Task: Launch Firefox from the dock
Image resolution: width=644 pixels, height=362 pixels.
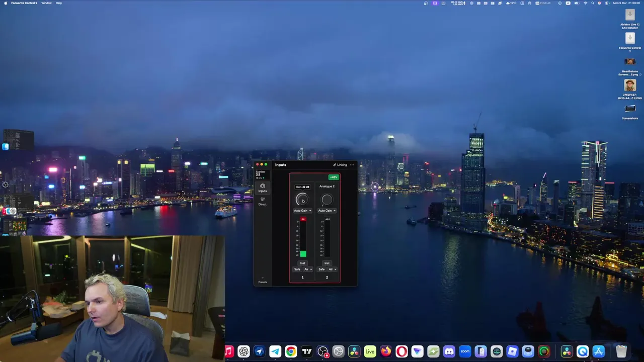Action: [386, 351]
